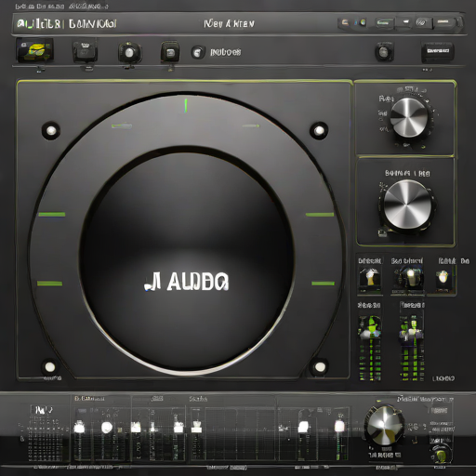Screen dimensions: 476x476
Task: Click the small yellow-green knob at the bottom-right corner
Action: 441,455
